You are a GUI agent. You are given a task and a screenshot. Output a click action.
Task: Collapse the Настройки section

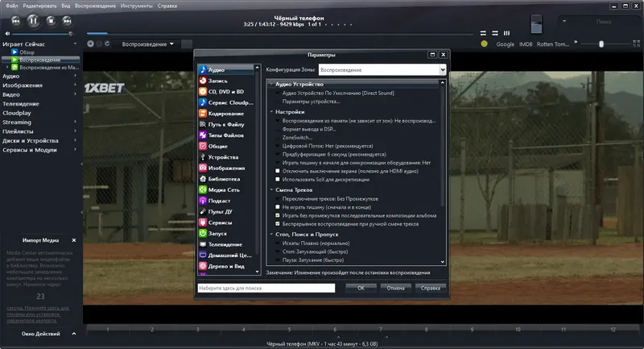271,112
